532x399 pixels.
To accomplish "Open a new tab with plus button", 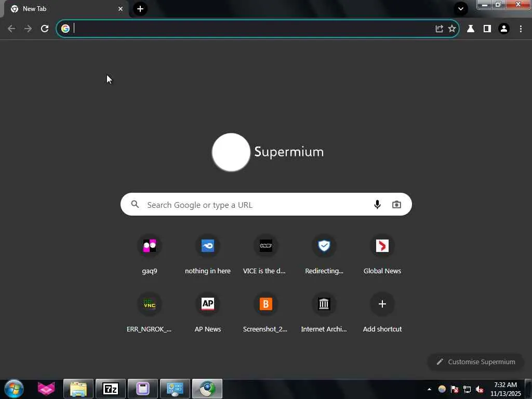I will click(140, 9).
